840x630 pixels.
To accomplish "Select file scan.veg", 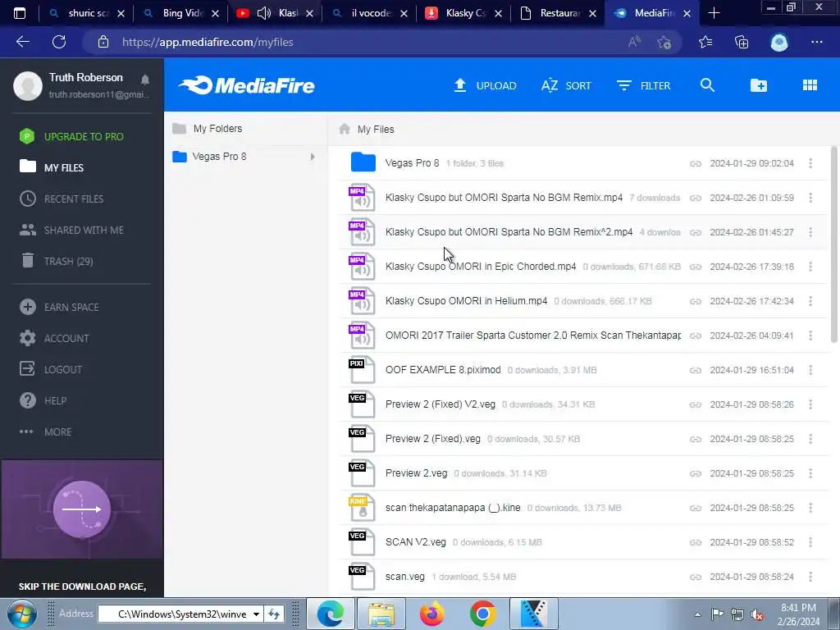I will [x=405, y=577].
